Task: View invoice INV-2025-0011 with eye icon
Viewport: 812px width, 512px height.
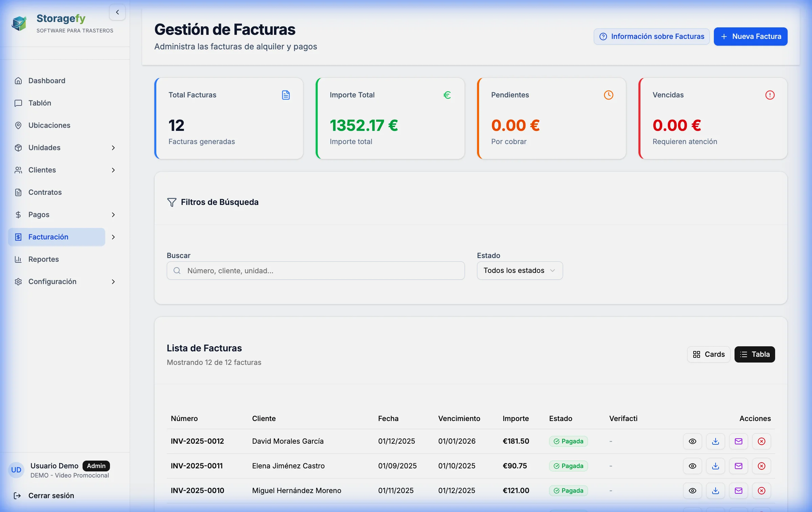Action: coord(692,466)
